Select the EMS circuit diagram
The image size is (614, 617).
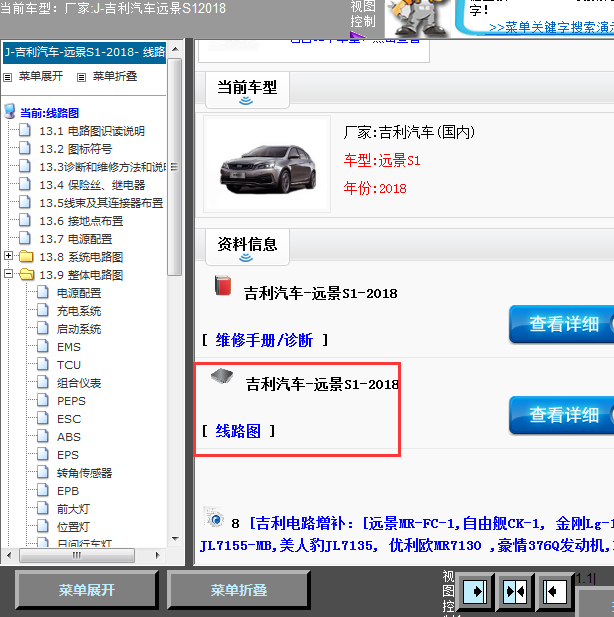coord(68,347)
